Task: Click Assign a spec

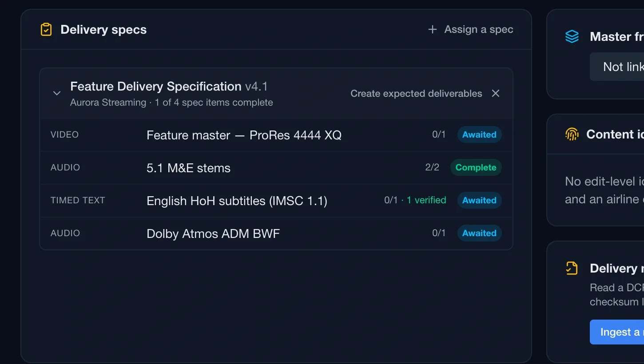Action: pos(470,30)
